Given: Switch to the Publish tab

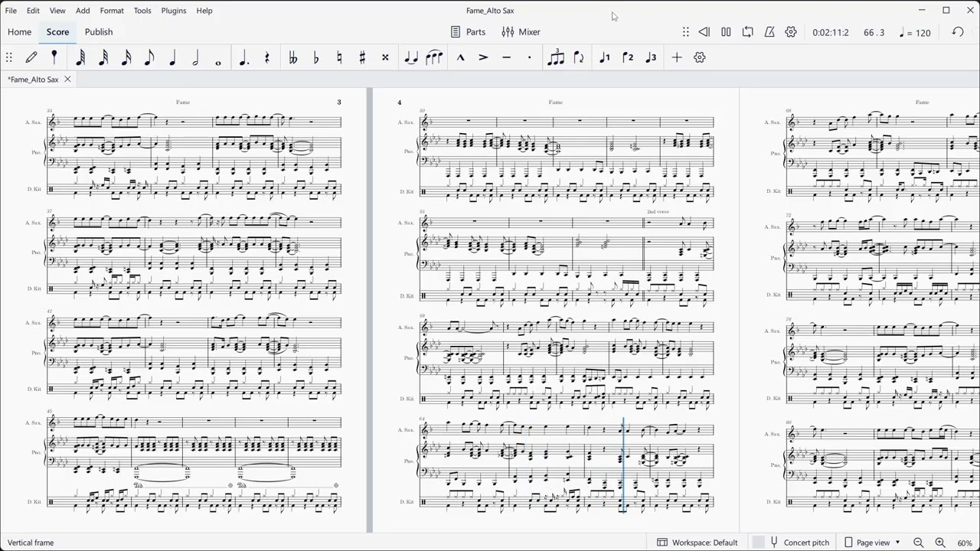Looking at the screenshot, I should point(99,32).
